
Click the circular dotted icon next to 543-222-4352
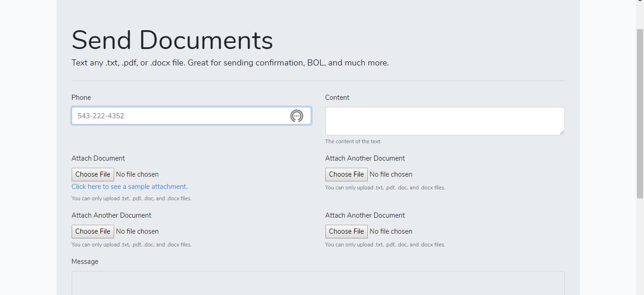(297, 116)
